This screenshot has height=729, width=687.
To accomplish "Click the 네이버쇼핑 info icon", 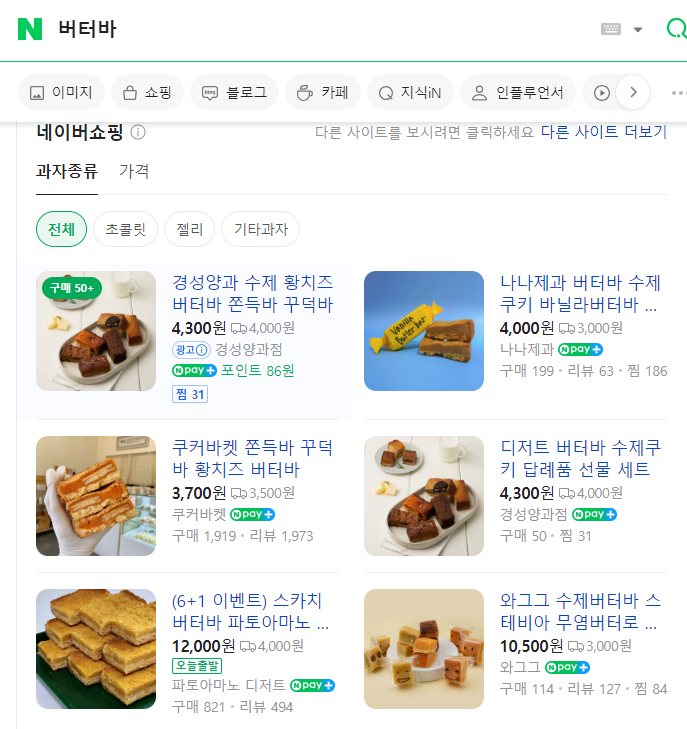I will pos(138,132).
